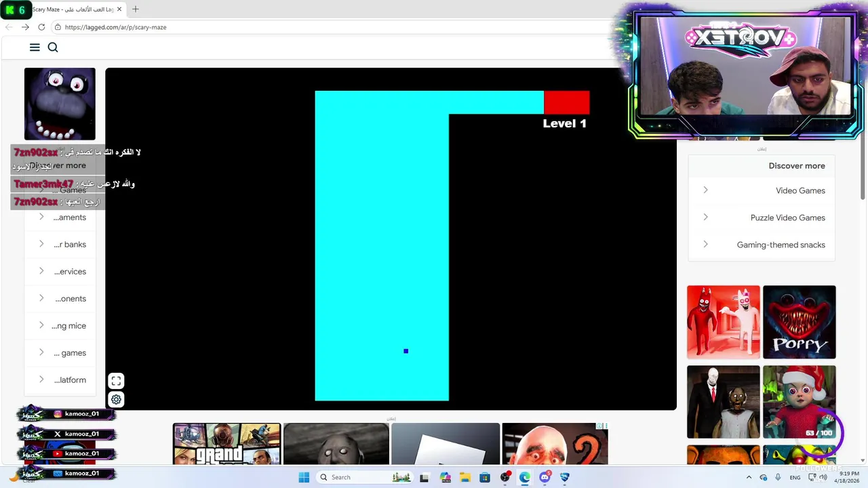Click the taskbar Search box
Viewport: 868px width, 488px height.
365,477
